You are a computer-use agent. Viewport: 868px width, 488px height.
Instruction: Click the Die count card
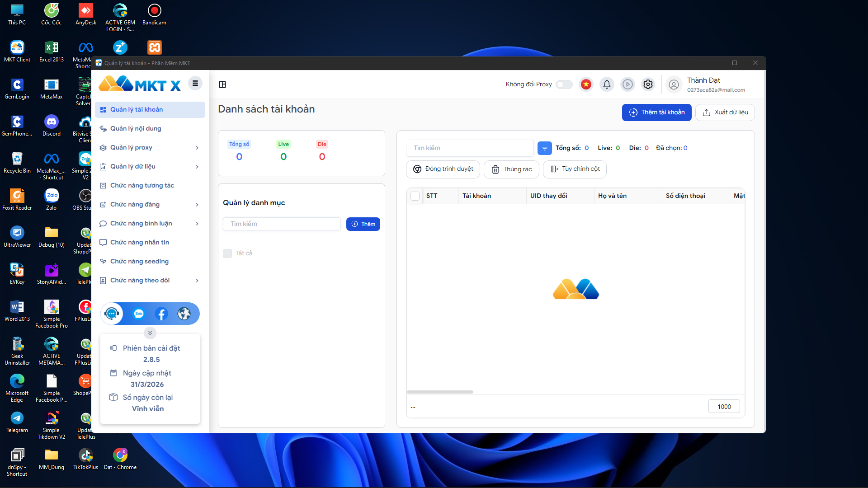pos(322,151)
